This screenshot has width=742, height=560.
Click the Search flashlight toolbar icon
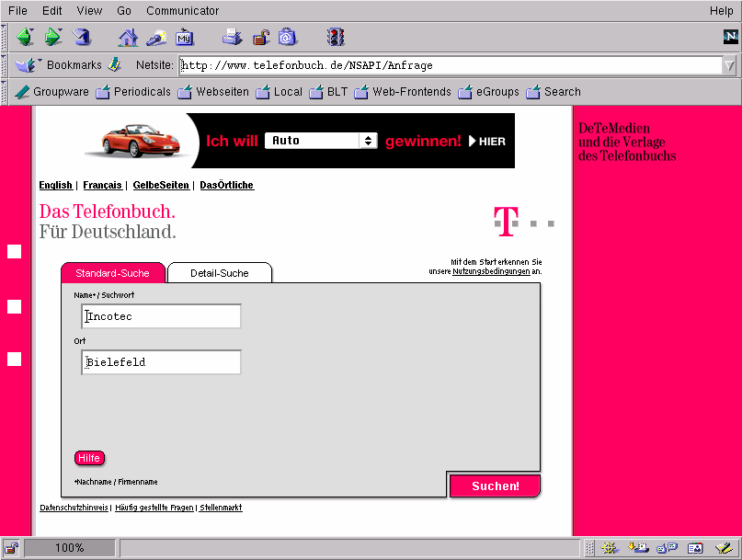(156, 38)
